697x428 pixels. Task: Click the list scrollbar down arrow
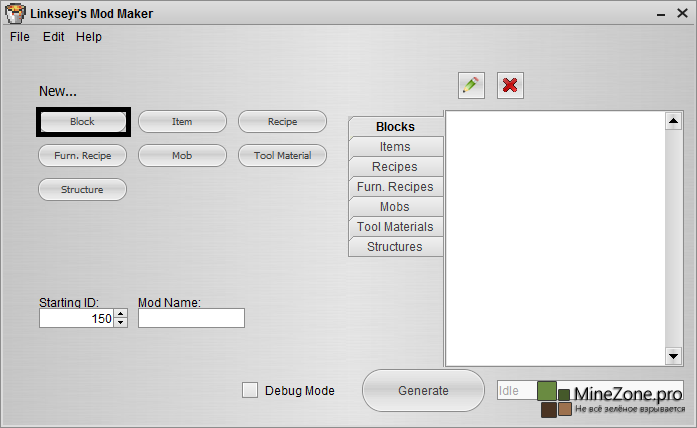point(673,356)
